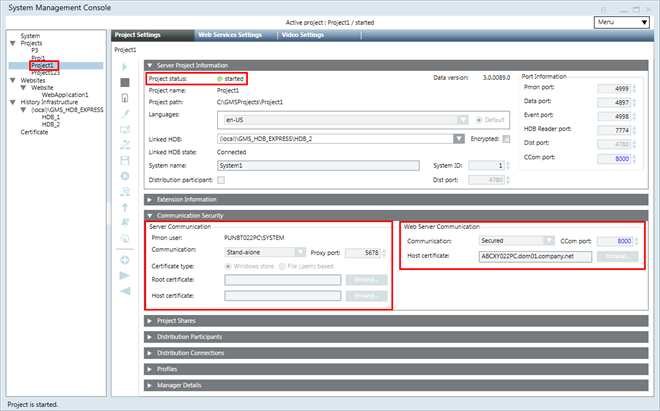Image resolution: width=660 pixels, height=411 pixels.
Task: Click the Start project play icon
Action: pyautogui.click(x=125, y=65)
